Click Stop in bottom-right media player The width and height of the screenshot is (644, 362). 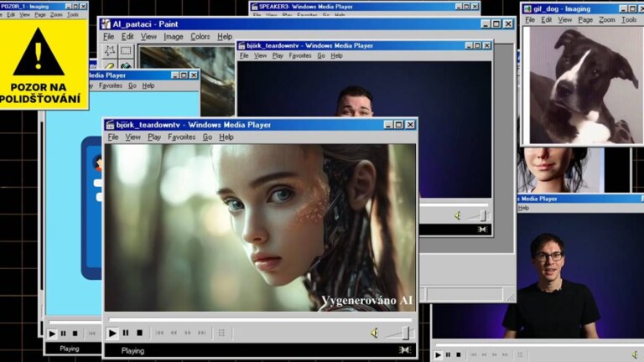[459, 354]
